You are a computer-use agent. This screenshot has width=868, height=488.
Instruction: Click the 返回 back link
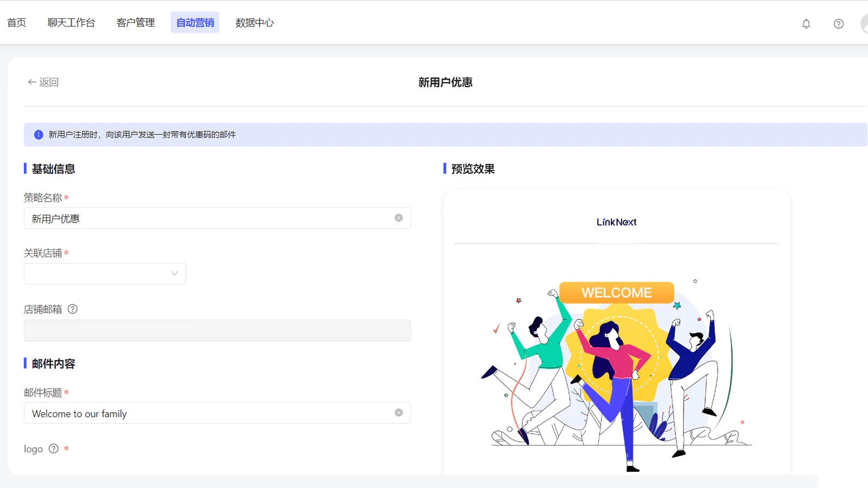[x=43, y=82]
